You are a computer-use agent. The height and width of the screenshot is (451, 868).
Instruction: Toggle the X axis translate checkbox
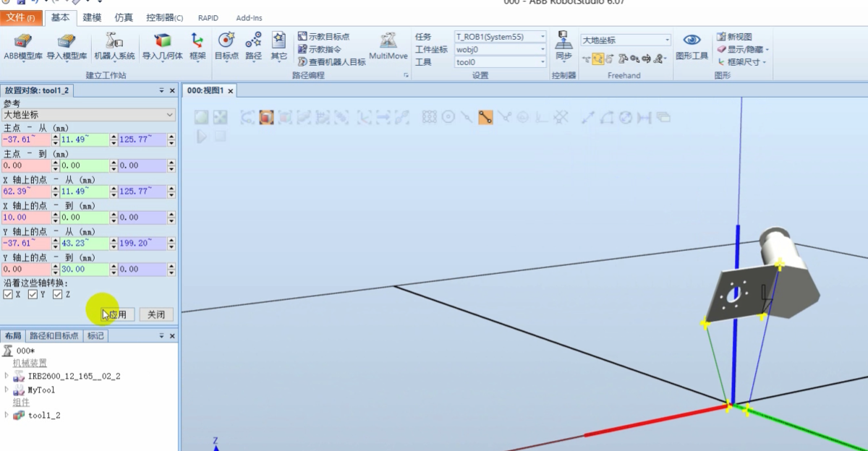point(8,295)
